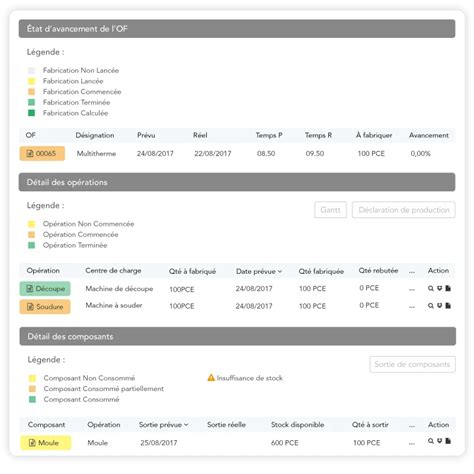
Task: Click the Fabrication Commencée orange swatch
Action: (31, 92)
